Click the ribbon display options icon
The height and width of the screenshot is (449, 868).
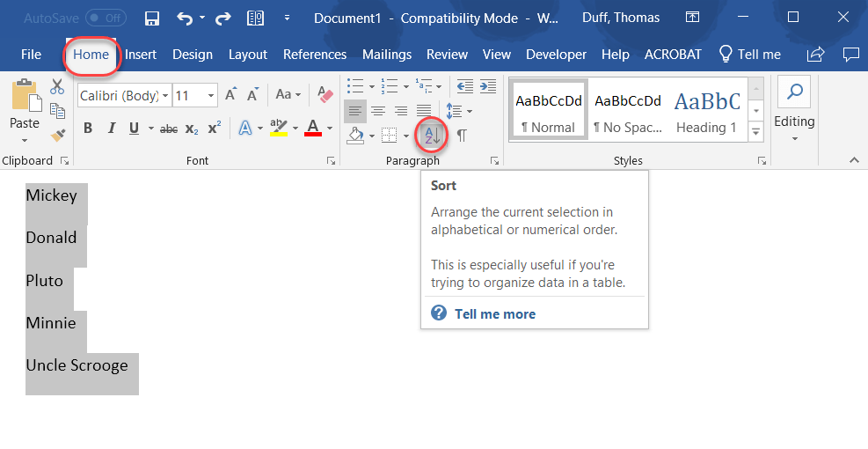click(x=692, y=18)
